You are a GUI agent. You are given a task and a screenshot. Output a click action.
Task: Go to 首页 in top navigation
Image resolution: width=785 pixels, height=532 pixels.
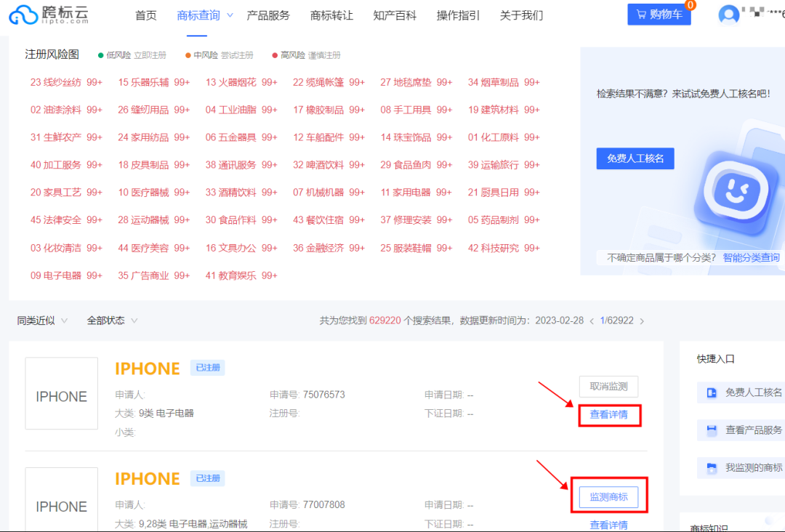click(x=145, y=15)
